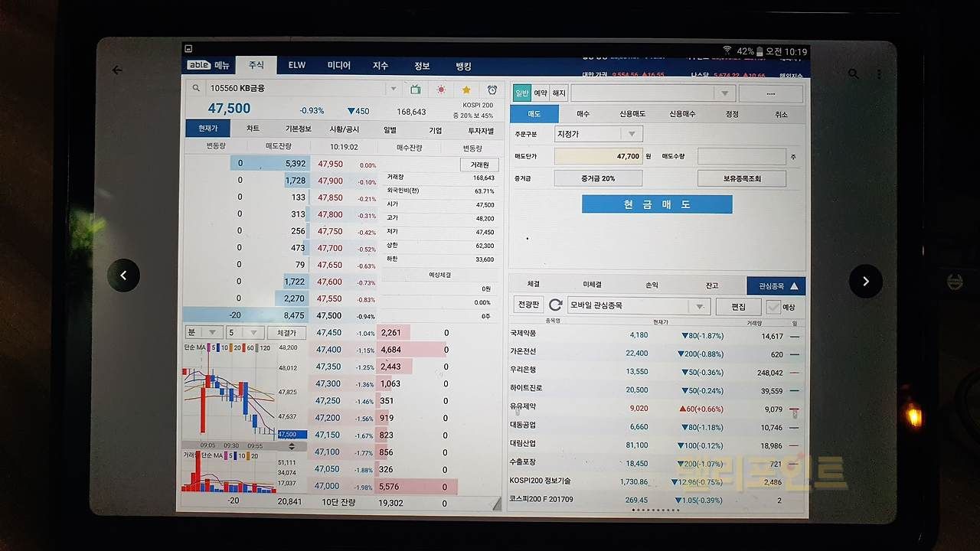Tap the back arrow icon

tap(117, 70)
